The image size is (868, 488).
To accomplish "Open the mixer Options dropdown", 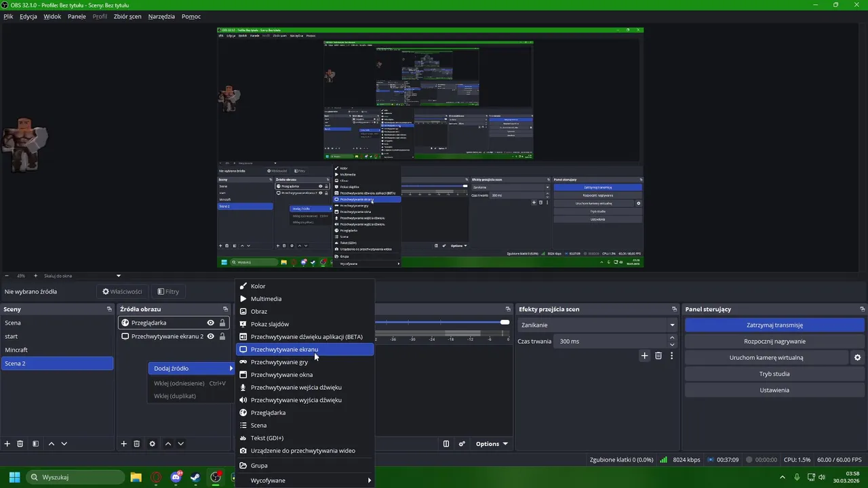I will click(492, 444).
